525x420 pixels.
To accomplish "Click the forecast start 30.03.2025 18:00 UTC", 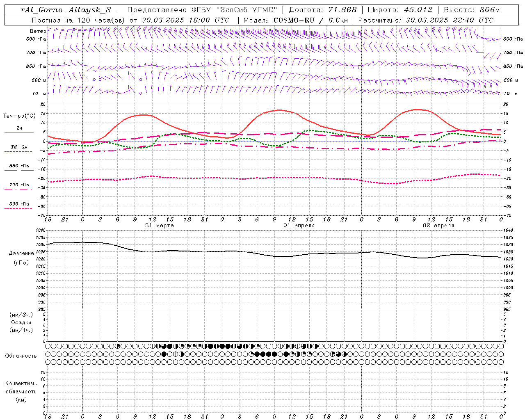I will point(185,20).
